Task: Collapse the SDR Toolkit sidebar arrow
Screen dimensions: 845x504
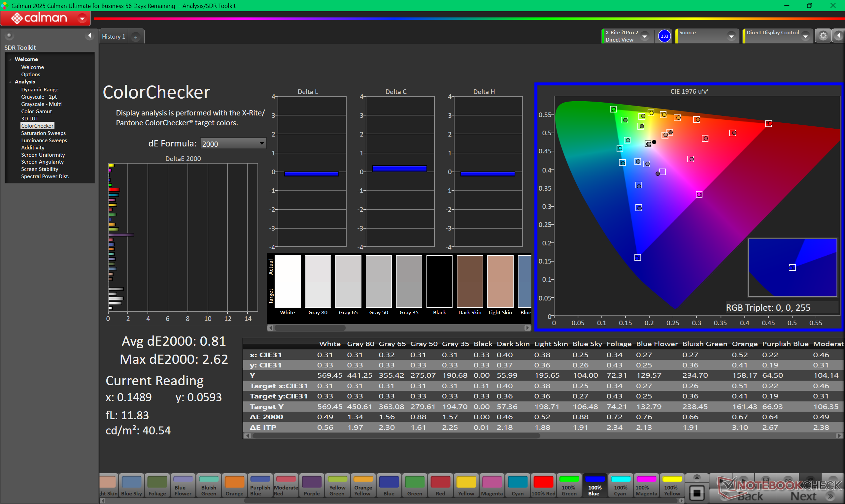Action: (89, 35)
